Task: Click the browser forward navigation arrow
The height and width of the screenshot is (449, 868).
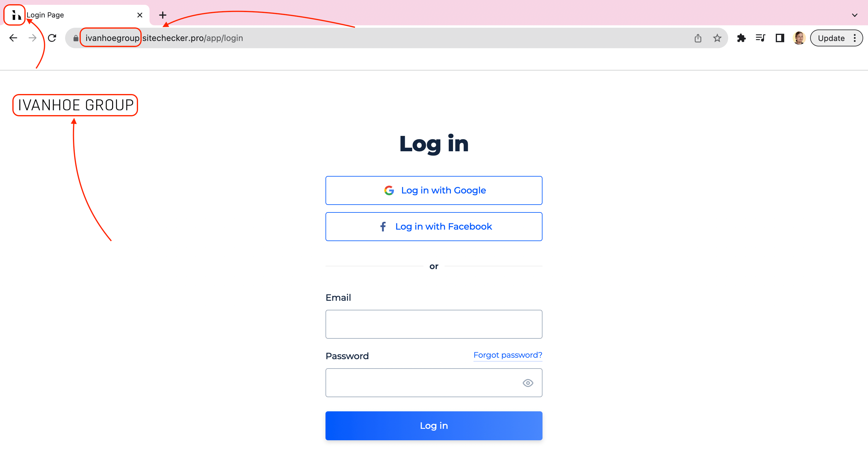Action: point(32,38)
